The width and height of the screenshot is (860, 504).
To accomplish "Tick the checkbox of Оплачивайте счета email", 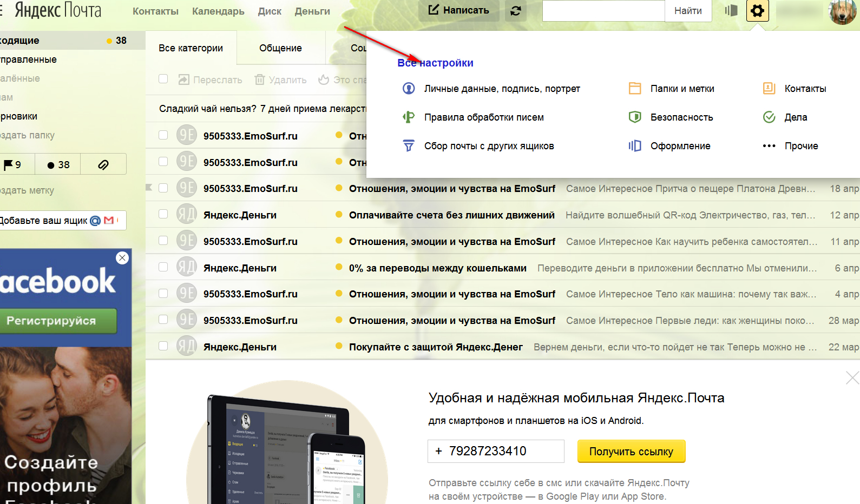I will (x=163, y=214).
